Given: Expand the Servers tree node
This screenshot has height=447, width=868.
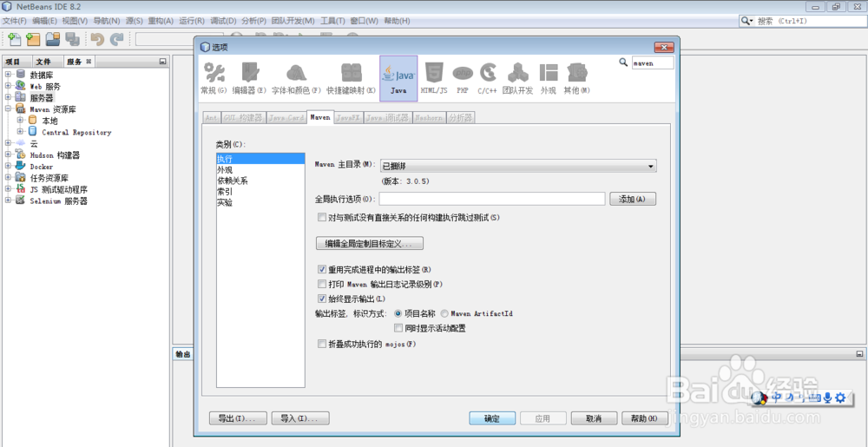Looking at the screenshot, I should (9, 98).
